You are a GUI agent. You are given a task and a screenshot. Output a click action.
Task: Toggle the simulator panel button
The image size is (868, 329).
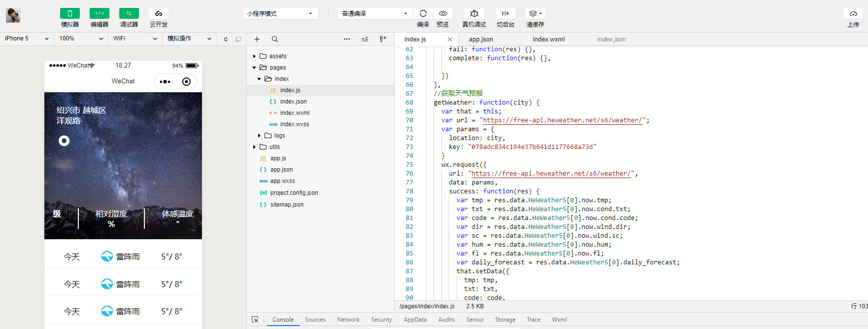[69, 13]
